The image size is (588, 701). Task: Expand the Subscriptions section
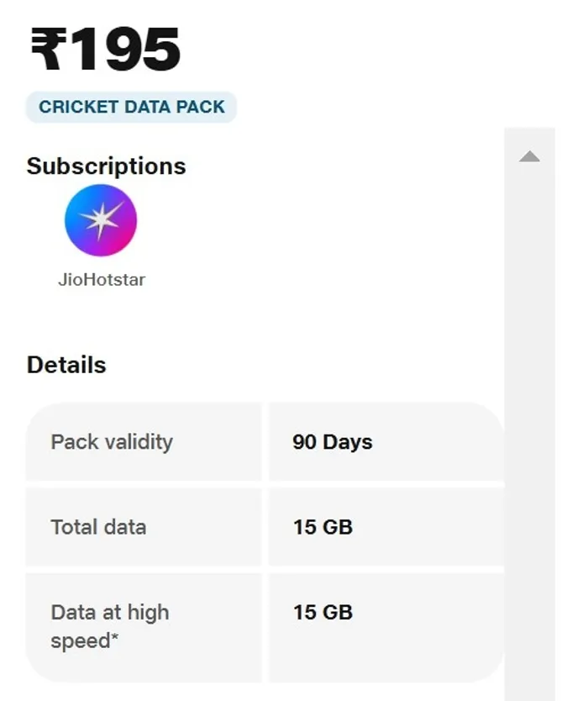[x=107, y=166]
